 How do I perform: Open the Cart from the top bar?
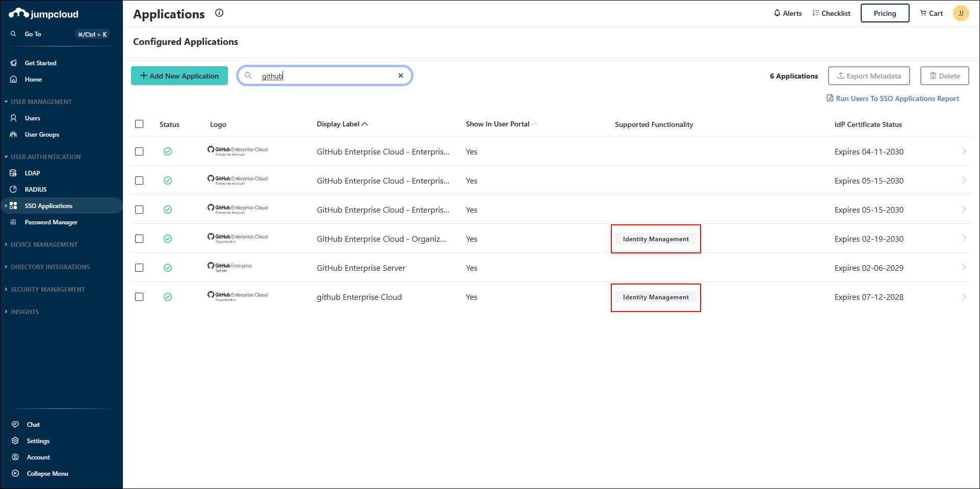pos(932,13)
